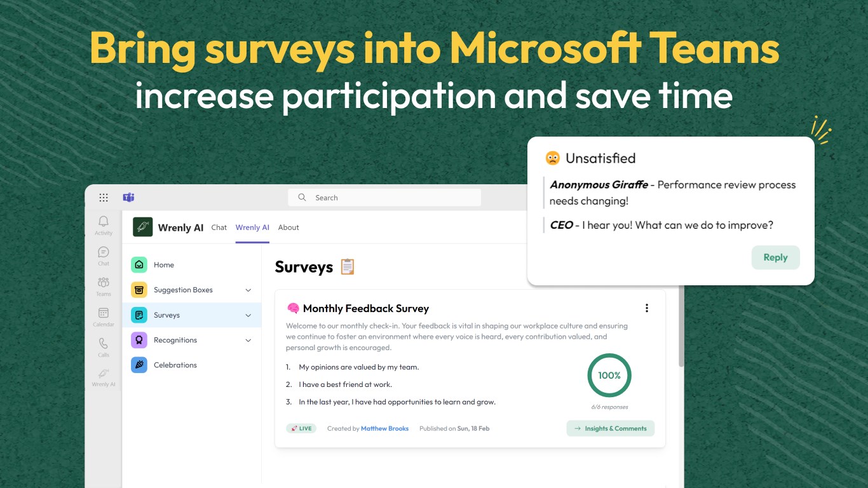Click the Reply button
The height and width of the screenshot is (488, 868).
click(x=775, y=257)
